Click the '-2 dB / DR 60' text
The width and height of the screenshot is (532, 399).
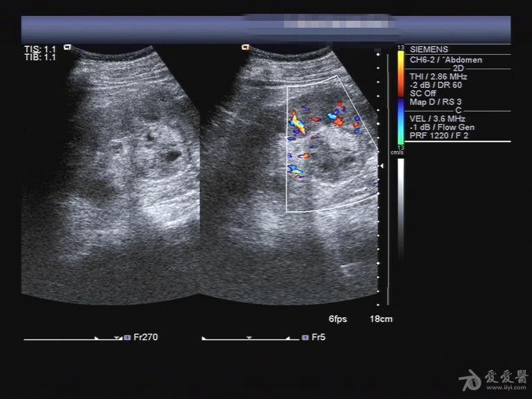(x=436, y=85)
